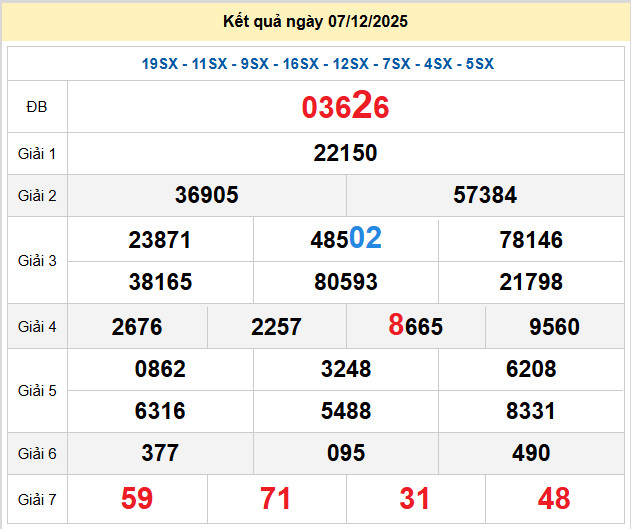Click the series codes line starting with 19SX
631x529 pixels.
(317, 64)
